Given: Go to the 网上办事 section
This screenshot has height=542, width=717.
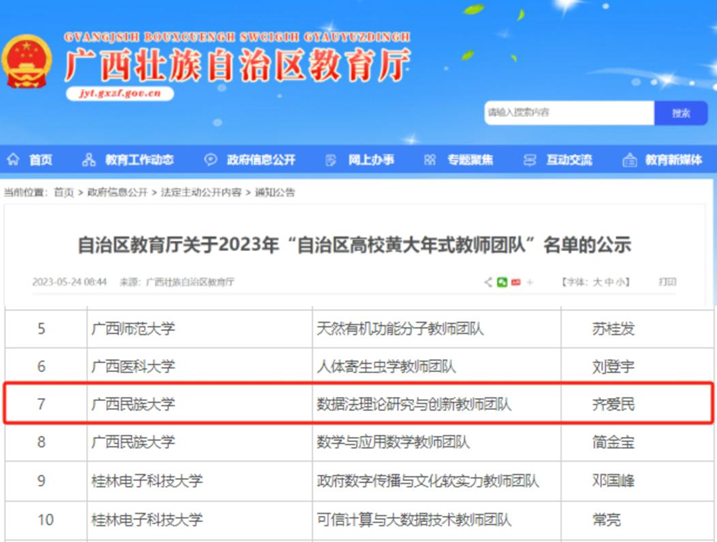Looking at the screenshot, I should [x=371, y=160].
